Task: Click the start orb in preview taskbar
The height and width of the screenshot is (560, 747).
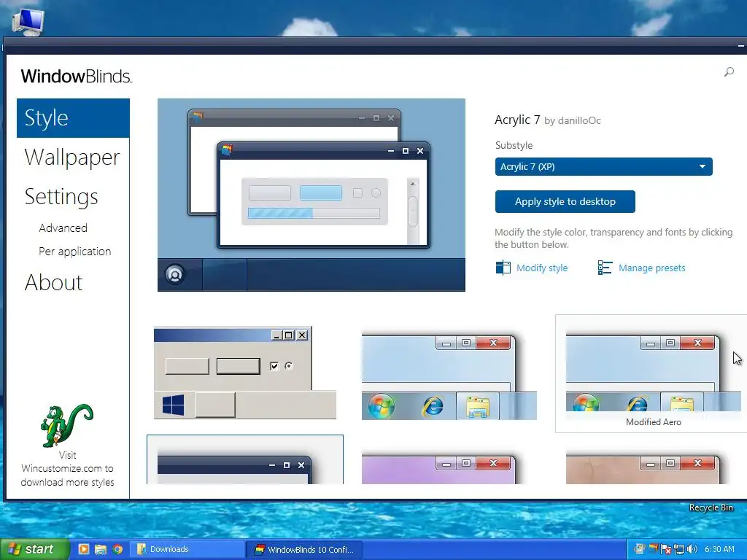Action: coord(175,275)
